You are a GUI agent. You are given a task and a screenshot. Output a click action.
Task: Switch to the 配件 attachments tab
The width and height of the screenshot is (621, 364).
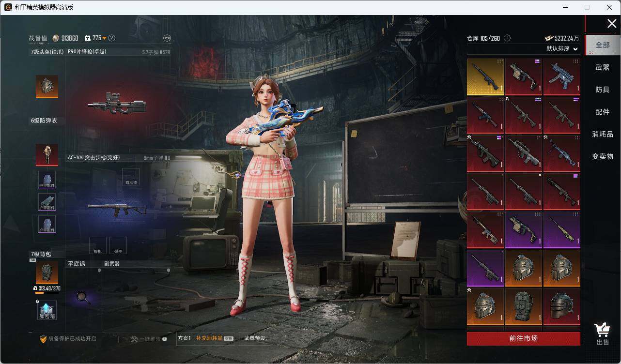pyautogui.click(x=602, y=112)
